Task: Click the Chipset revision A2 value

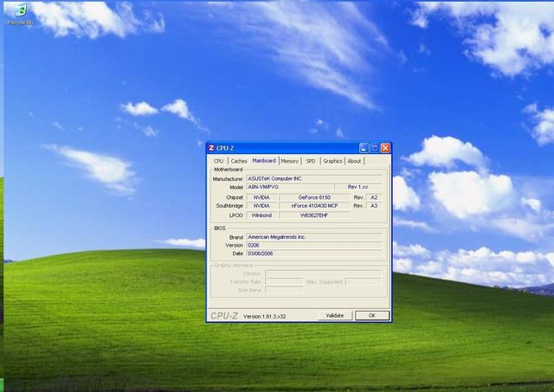Action: click(x=374, y=197)
